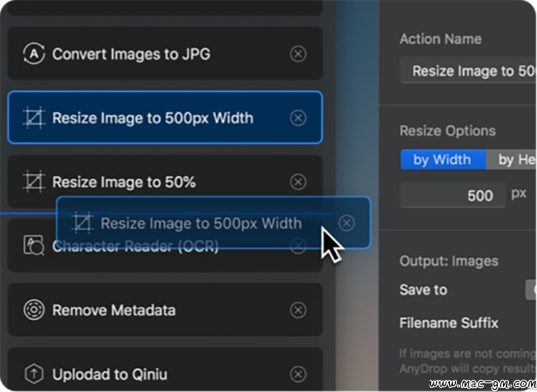Click the Upload to Qiniu arrow icon
This screenshot has width=537, height=392.
34,373
